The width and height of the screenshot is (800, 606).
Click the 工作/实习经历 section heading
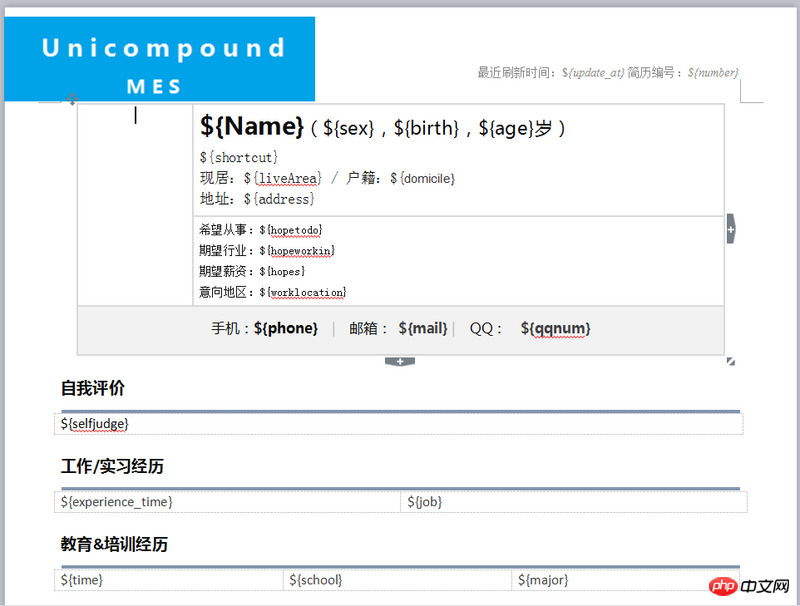(x=112, y=467)
